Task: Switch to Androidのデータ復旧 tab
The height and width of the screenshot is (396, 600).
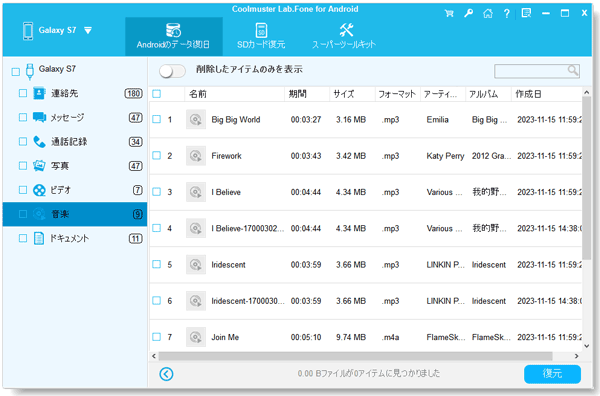Action: click(174, 36)
